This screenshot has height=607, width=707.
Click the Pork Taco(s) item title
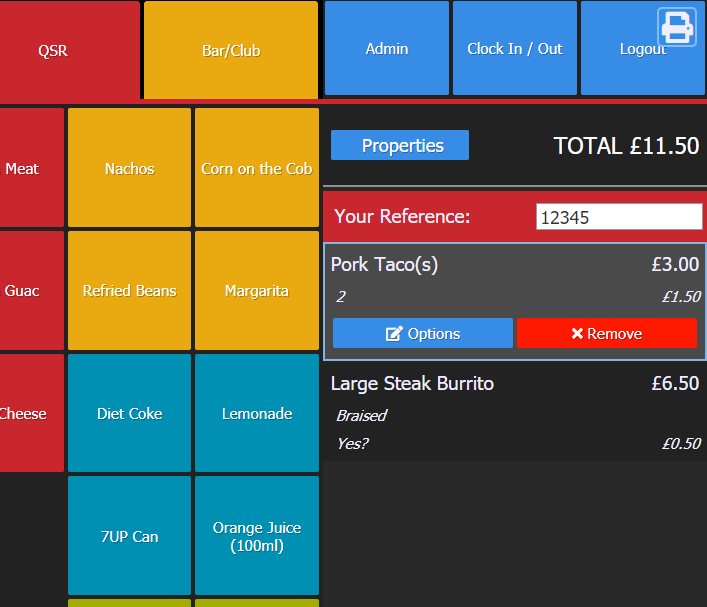pyautogui.click(x=384, y=265)
